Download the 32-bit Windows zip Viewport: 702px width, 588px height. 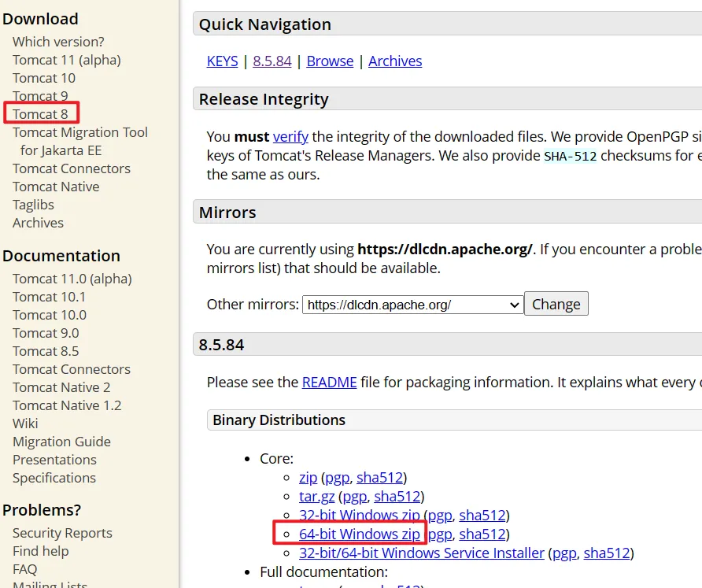(x=360, y=516)
